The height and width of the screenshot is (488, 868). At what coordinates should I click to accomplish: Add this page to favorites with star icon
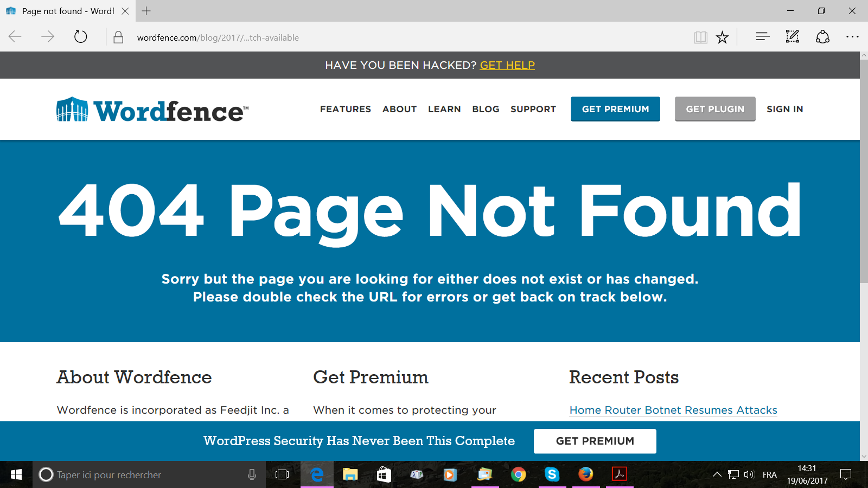coord(722,37)
